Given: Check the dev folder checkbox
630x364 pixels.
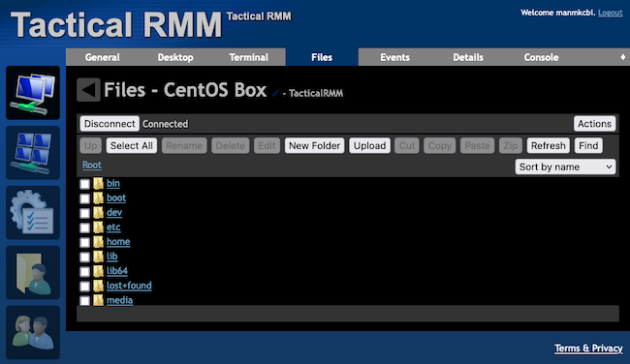Looking at the screenshot, I should coord(84,213).
